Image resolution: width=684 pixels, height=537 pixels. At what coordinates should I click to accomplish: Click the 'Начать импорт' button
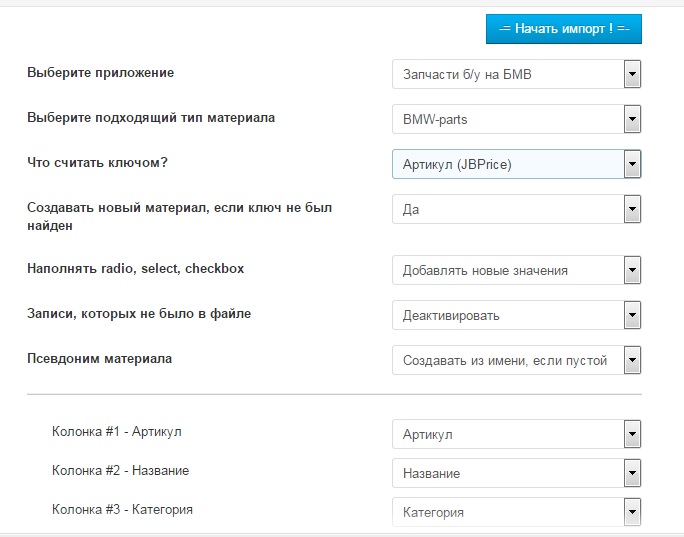click(x=563, y=29)
